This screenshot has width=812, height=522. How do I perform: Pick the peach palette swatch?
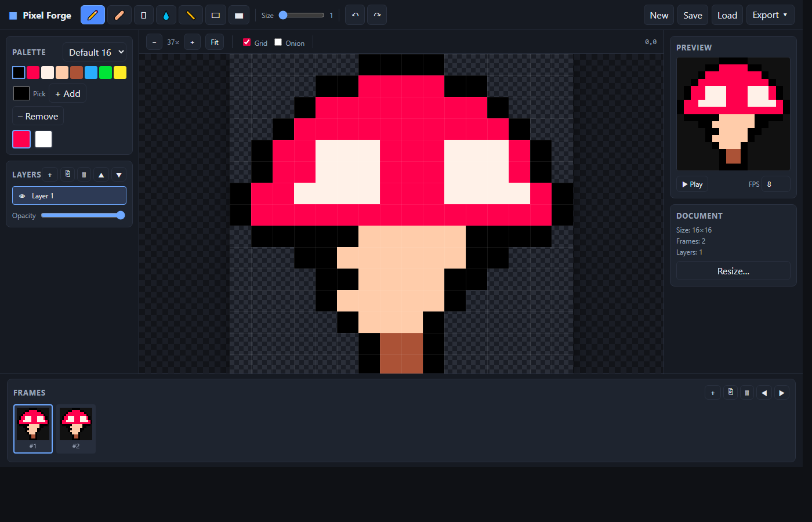[x=62, y=72]
